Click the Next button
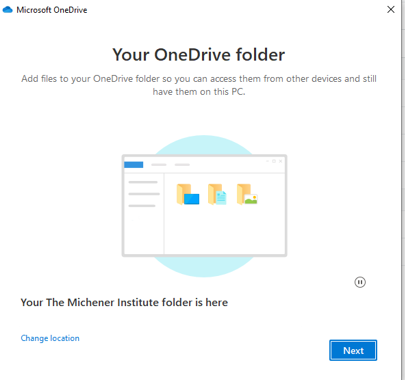Viewport: 405px width, 380px height. pos(353,350)
